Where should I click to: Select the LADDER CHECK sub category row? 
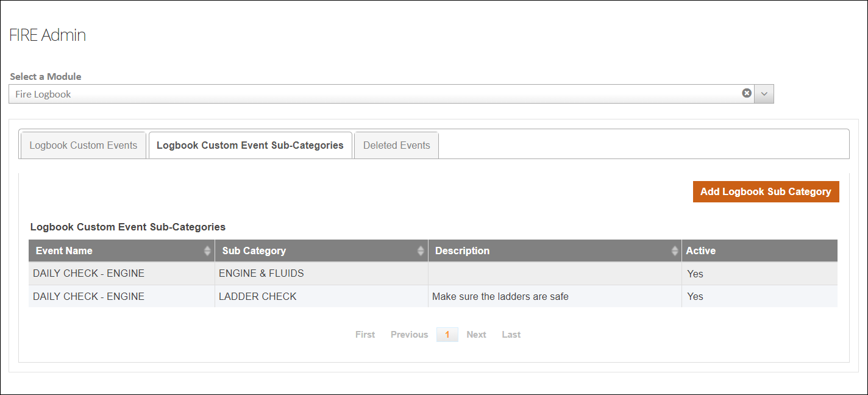tap(257, 297)
